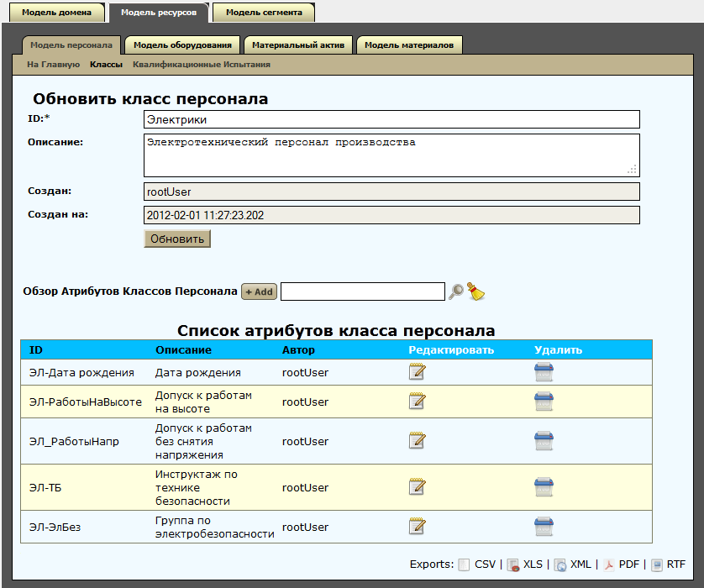This screenshot has height=588, width=704.
Task: Sort by the Автор column header
Action: pyautogui.click(x=298, y=350)
